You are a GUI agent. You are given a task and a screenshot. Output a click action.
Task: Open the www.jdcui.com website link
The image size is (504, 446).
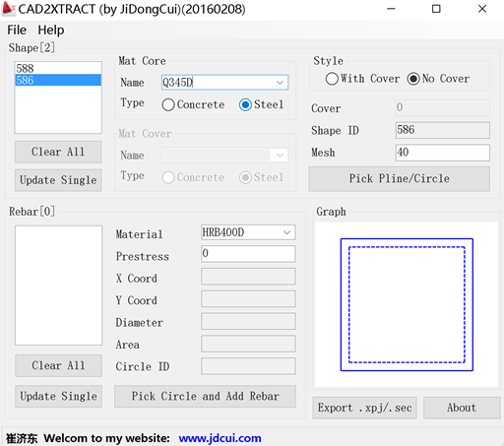220,438
